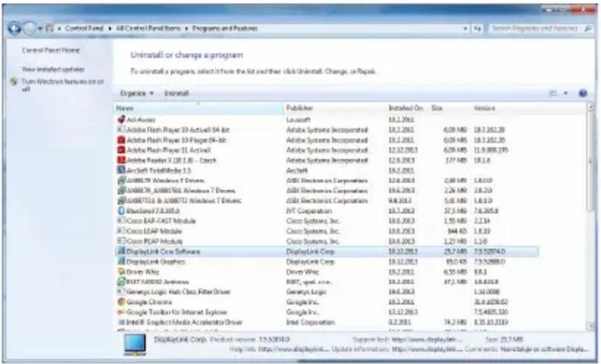The width and height of the screenshot is (601, 364).
Task: Open the DisplayLink Support link URL
Action: 427,340
